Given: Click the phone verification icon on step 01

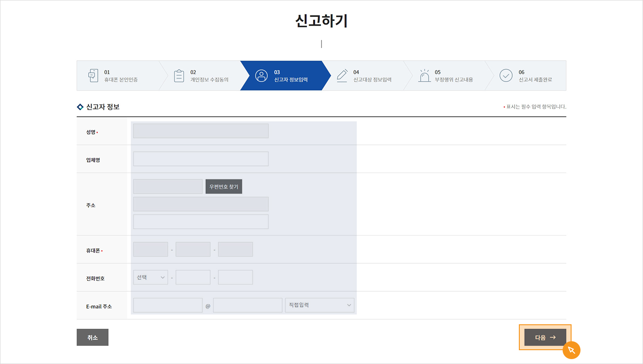Looking at the screenshot, I should (93, 75).
